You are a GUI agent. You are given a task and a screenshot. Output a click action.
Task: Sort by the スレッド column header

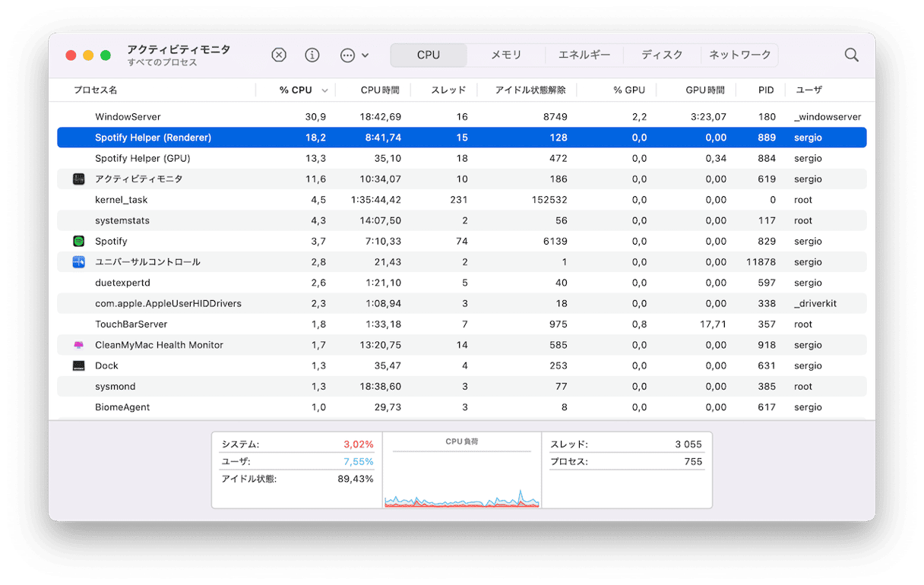tap(448, 90)
